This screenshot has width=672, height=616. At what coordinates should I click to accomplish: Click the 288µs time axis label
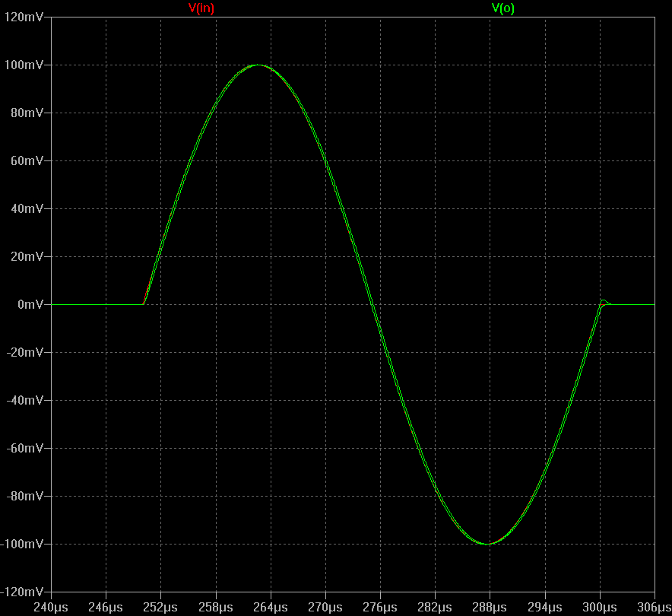click(490, 608)
